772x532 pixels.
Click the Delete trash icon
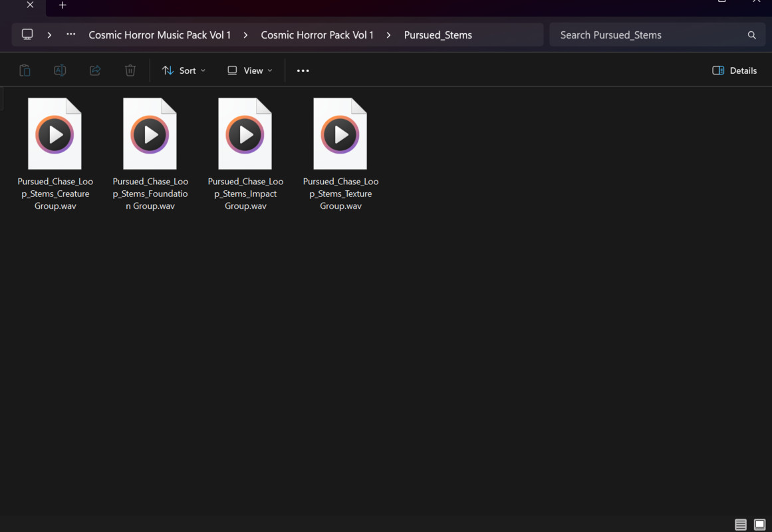[130, 70]
